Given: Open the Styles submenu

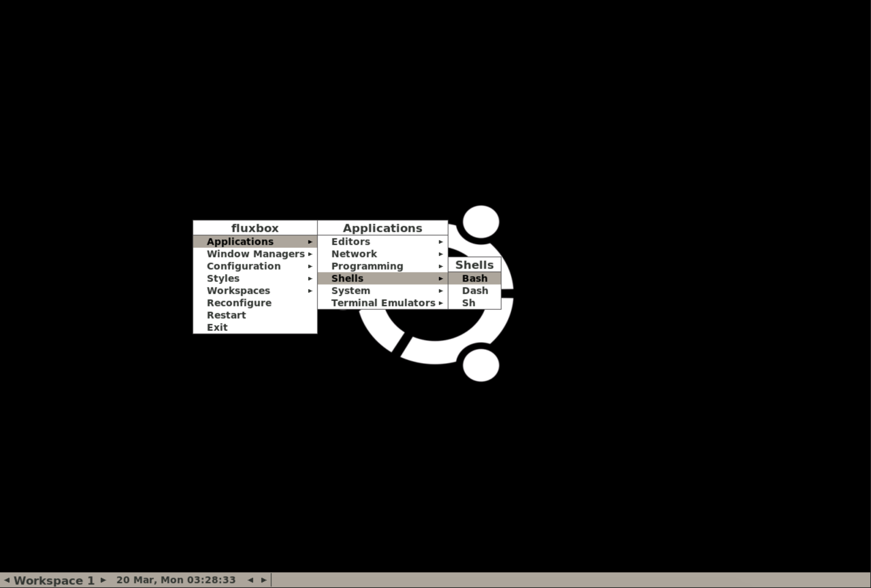Looking at the screenshot, I should pos(255,278).
